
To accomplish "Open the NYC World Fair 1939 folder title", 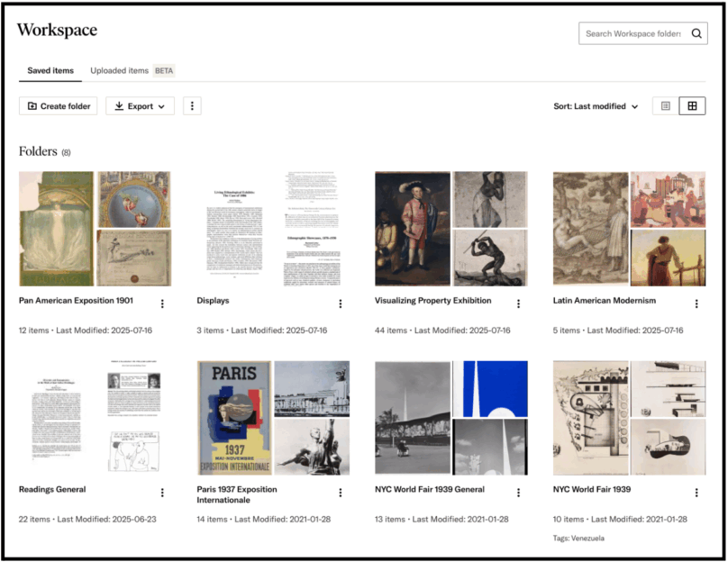I will click(x=591, y=490).
